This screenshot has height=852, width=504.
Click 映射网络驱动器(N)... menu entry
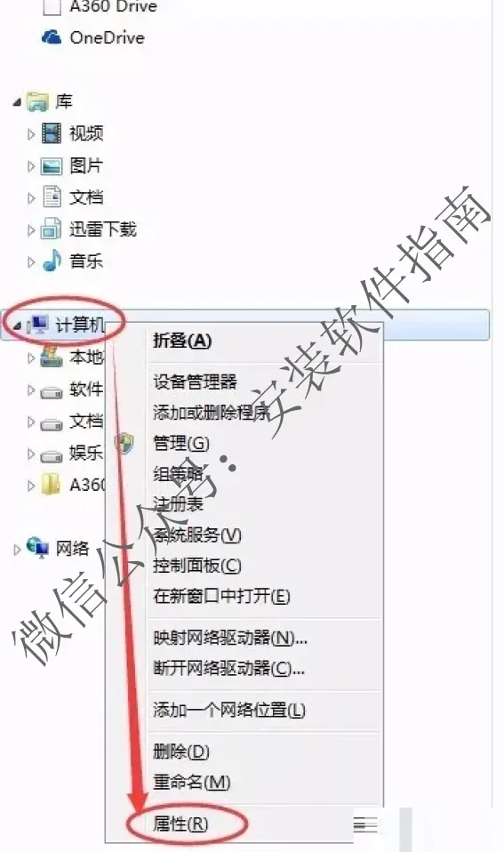[x=229, y=638]
